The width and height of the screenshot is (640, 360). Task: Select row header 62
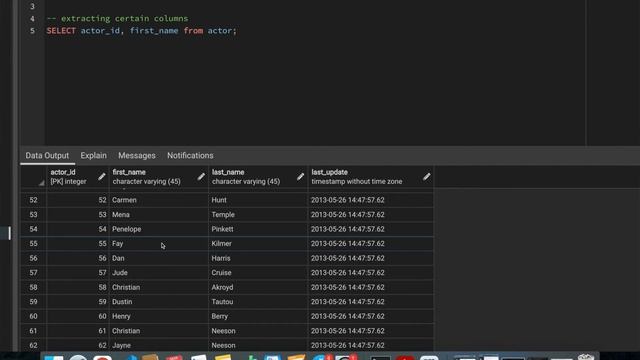33,345
